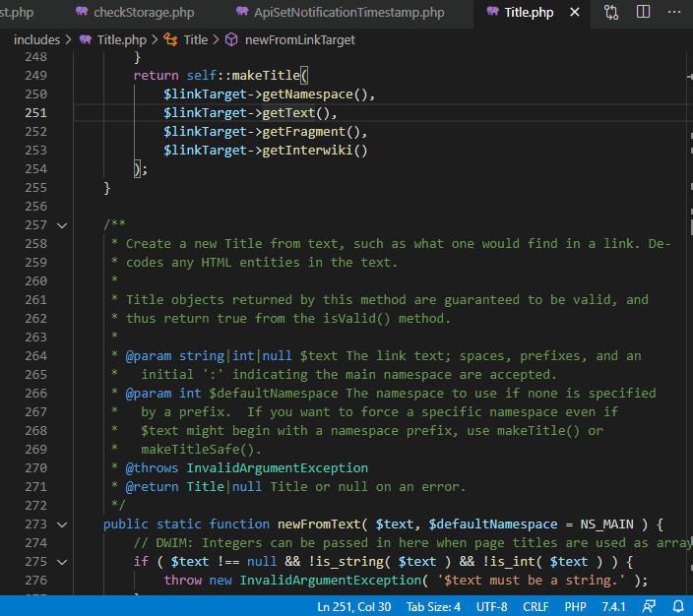Click the class symbol icon before Title

[170, 39]
